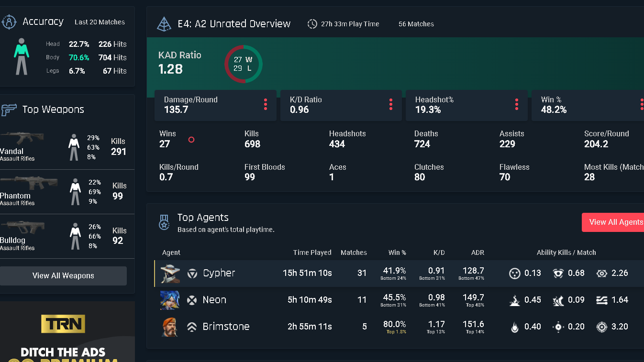Screen dimensions: 644x362
Task: Click the Flawless value 70
Action: point(505,177)
